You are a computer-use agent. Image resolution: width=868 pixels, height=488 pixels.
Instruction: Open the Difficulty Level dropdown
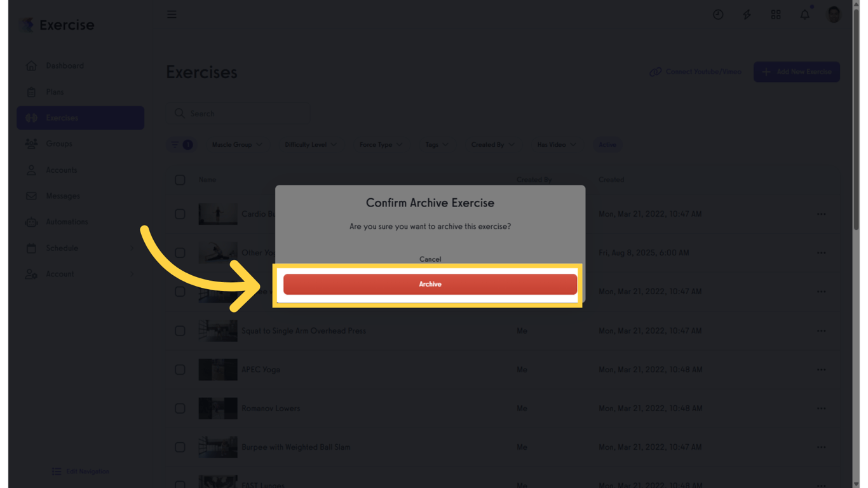(x=311, y=145)
